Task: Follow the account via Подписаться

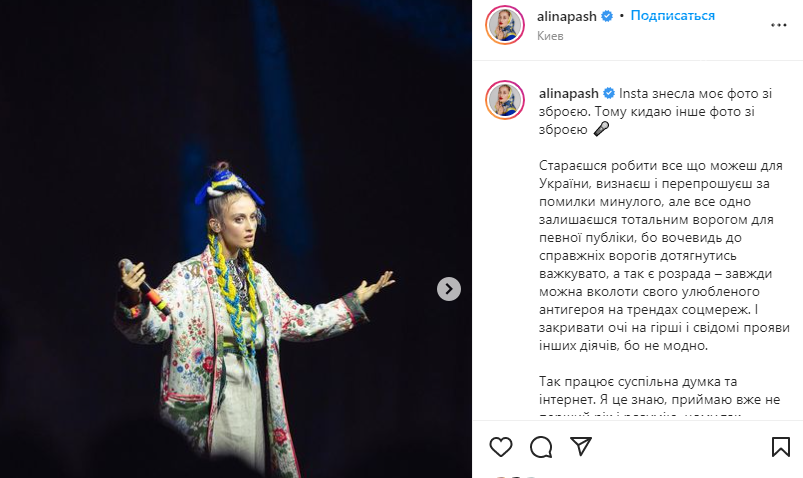Action: (x=672, y=16)
